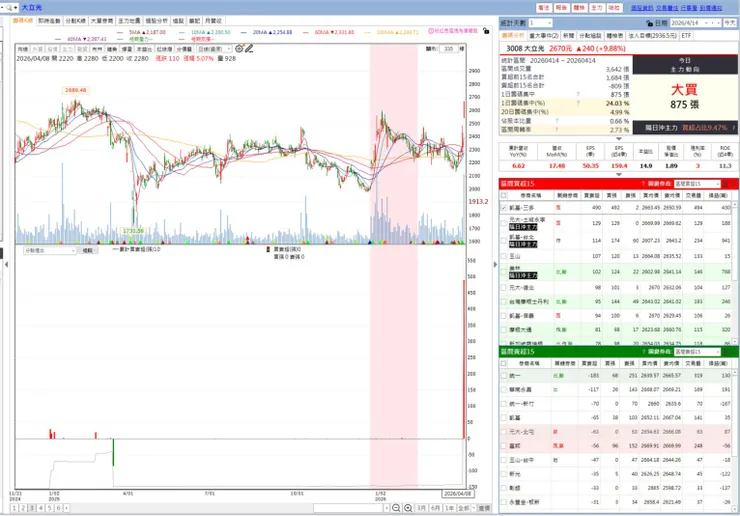Tick the 台灣摩根士丹利 row checkbox
This screenshot has height=516, width=740.
tap(504, 302)
